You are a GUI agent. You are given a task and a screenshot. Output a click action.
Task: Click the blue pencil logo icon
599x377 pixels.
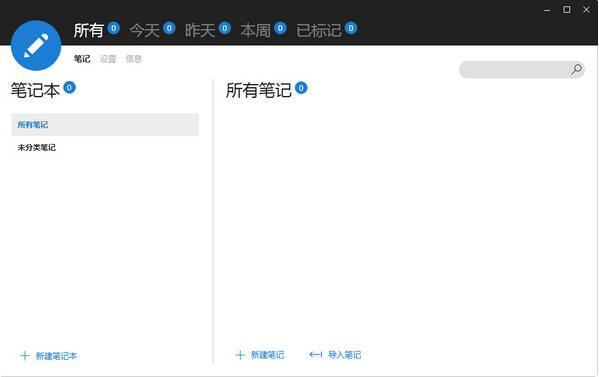pos(36,45)
